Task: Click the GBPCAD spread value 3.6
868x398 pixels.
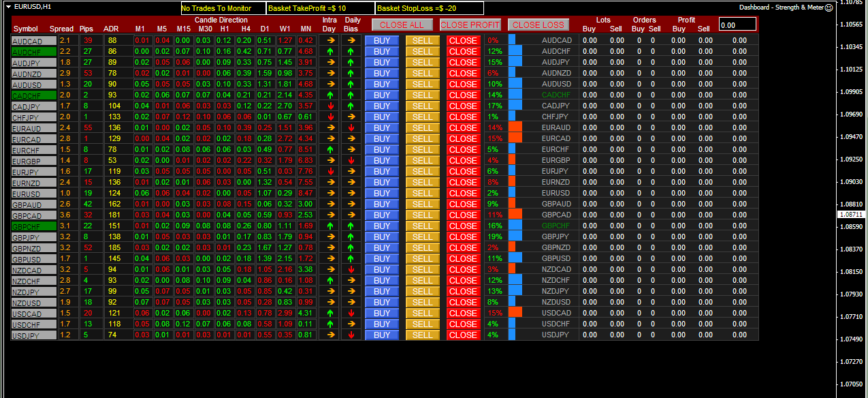Action: pyautogui.click(x=65, y=215)
